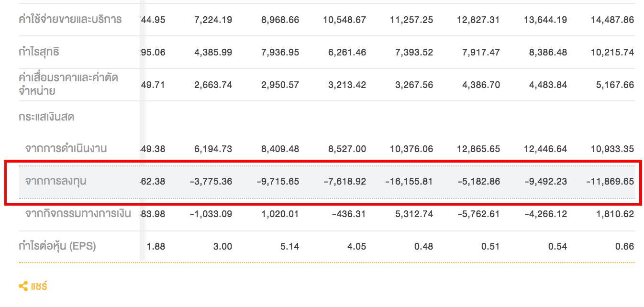Click the depreciation value 2,663.74
Screen dimensions: 644x307
pyautogui.click(x=213, y=85)
